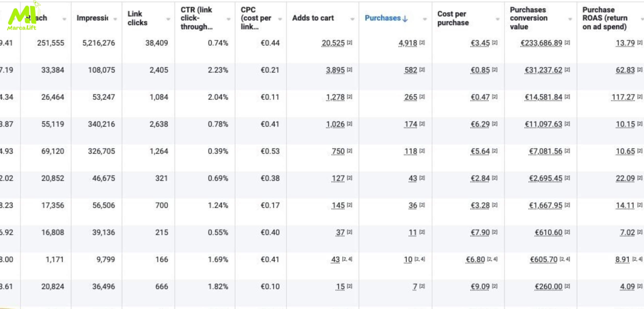Open the Cost per purchase column dropdown
This screenshot has height=309, width=644.
click(x=498, y=19)
